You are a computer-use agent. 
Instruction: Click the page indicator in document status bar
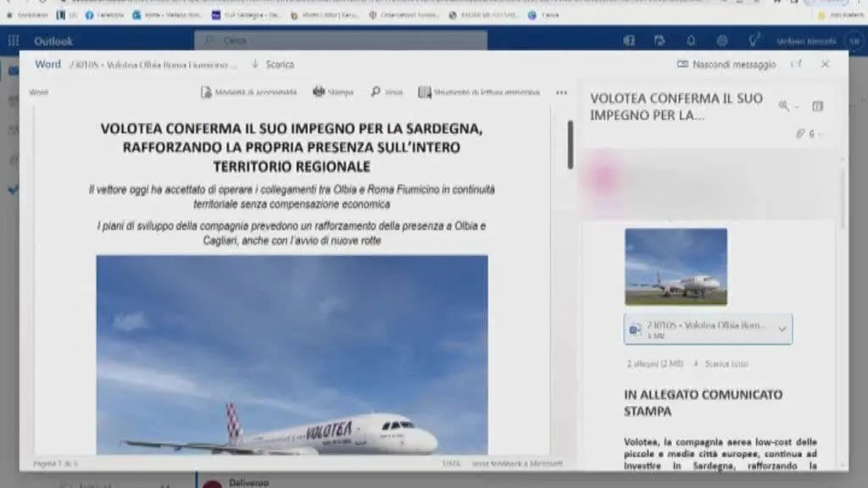[55, 463]
